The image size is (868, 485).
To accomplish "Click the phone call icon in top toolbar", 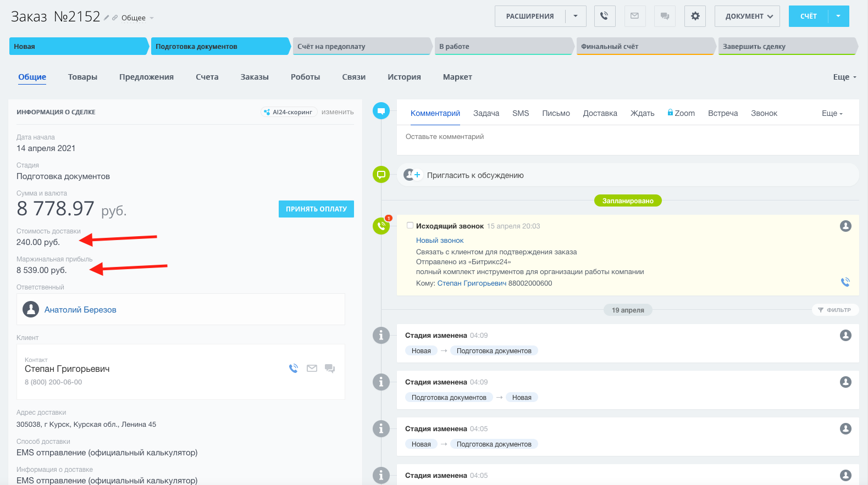I will (x=605, y=16).
